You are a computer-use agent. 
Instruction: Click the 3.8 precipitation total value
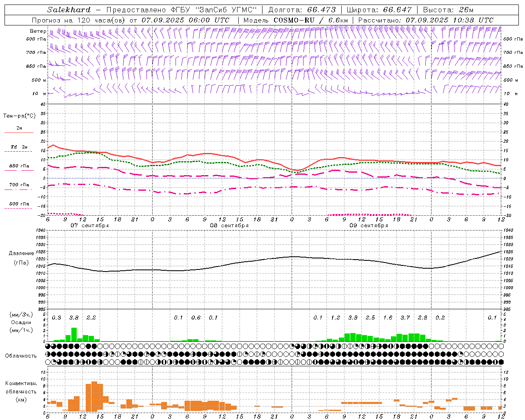click(x=74, y=317)
